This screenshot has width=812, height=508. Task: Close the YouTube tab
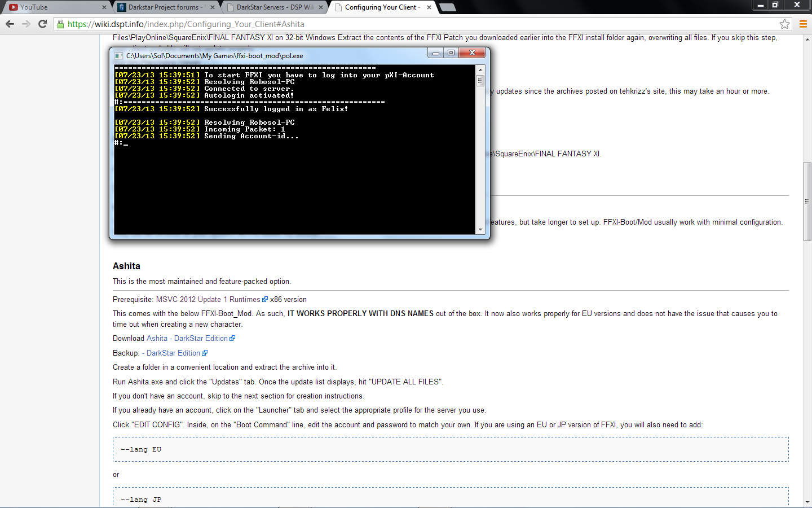click(104, 7)
